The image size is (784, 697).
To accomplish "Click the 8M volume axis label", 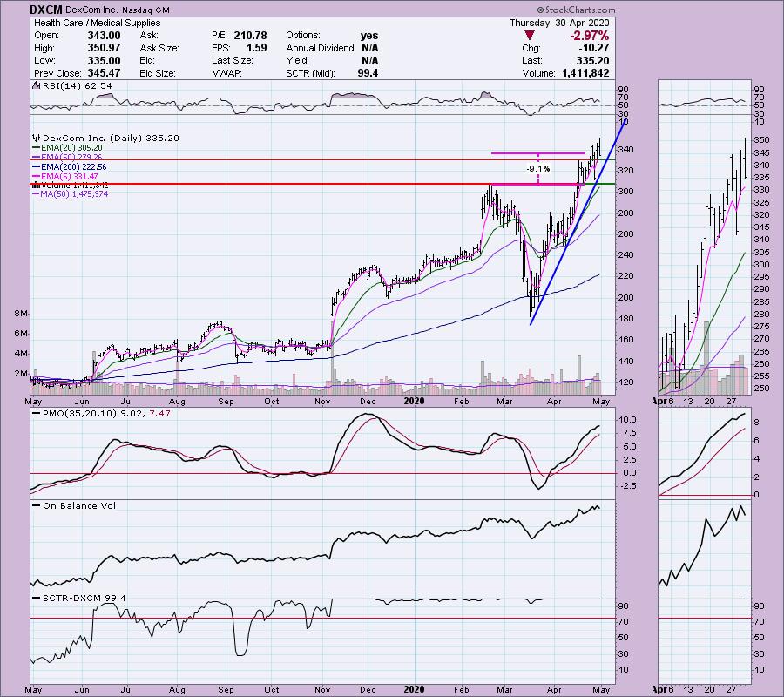I will pos(21,314).
